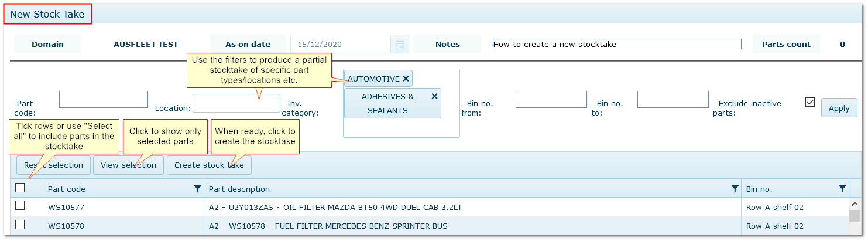
Task: Click the Reset selection button
Action: pos(54,165)
